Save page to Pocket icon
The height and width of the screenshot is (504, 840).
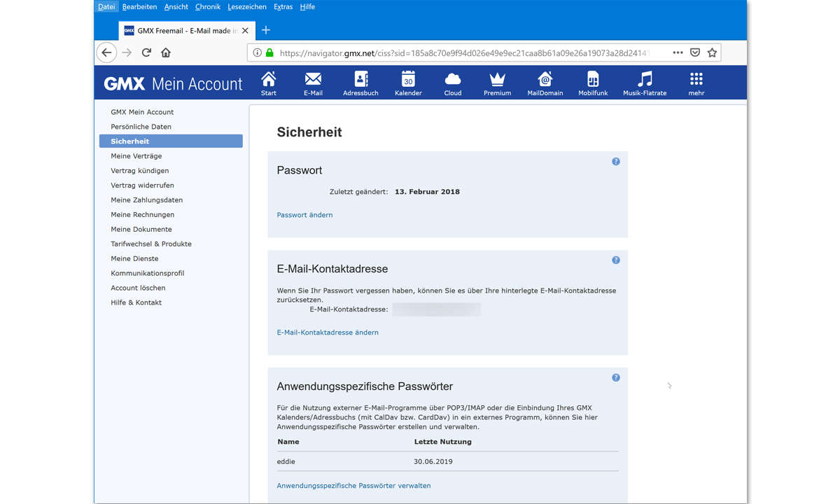695,52
